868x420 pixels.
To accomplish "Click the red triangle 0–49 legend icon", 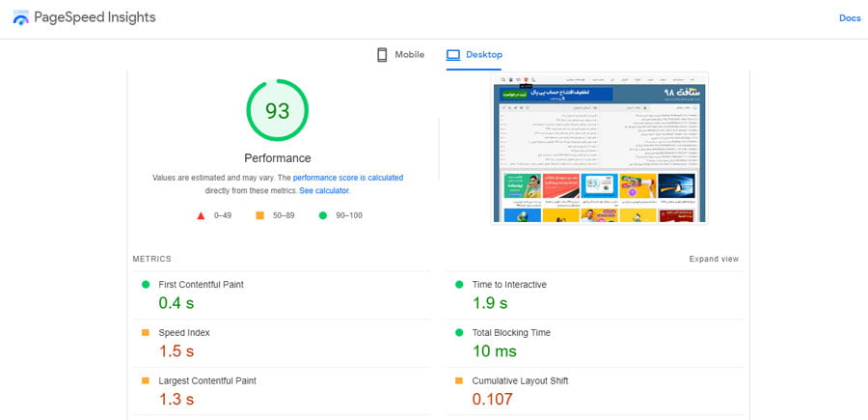I will point(201,215).
